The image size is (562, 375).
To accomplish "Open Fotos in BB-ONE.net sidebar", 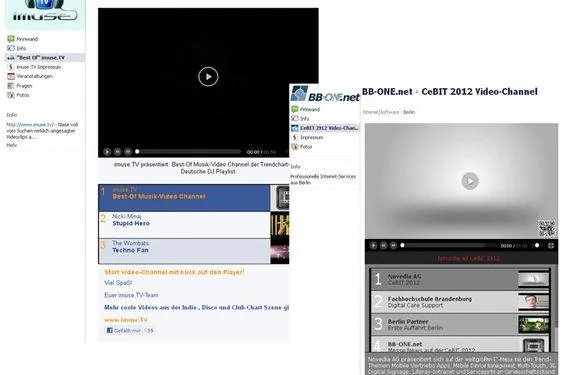I will [302, 147].
